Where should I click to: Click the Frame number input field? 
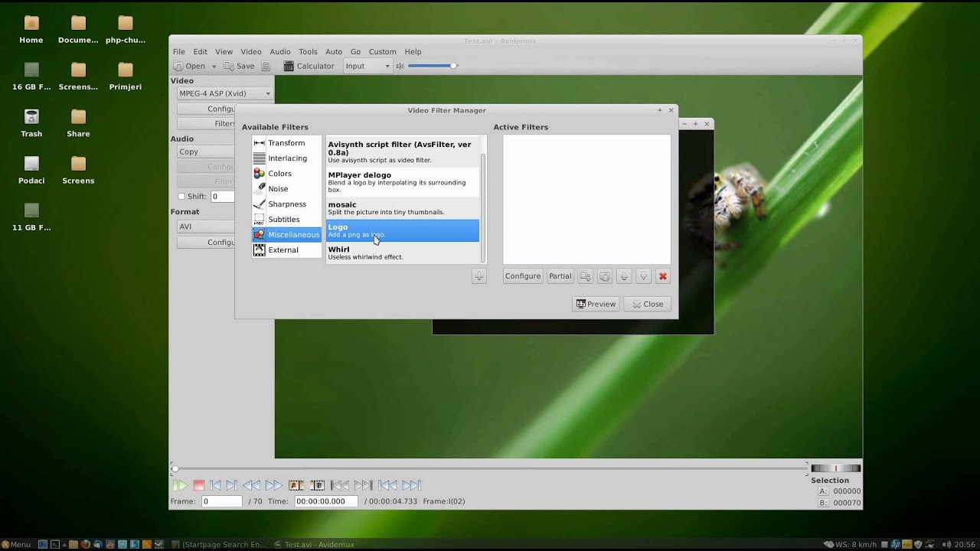(x=222, y=501)
